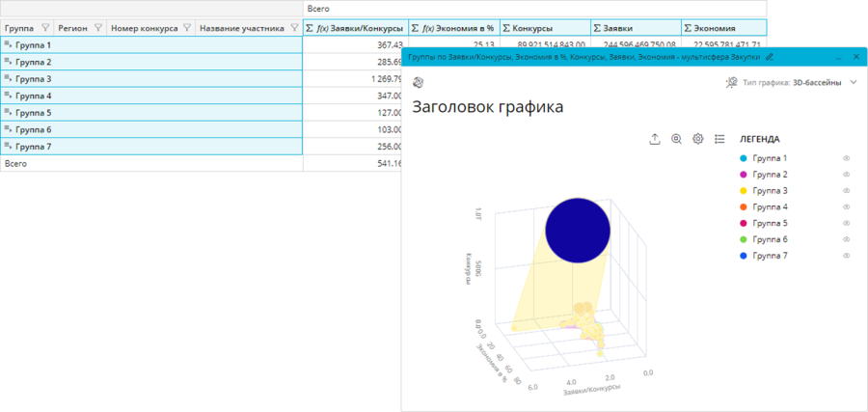Click the pencil icon to rename chart window
This screenshot has width=868, height=412.
pyautogui.click(x=769, y=58)
